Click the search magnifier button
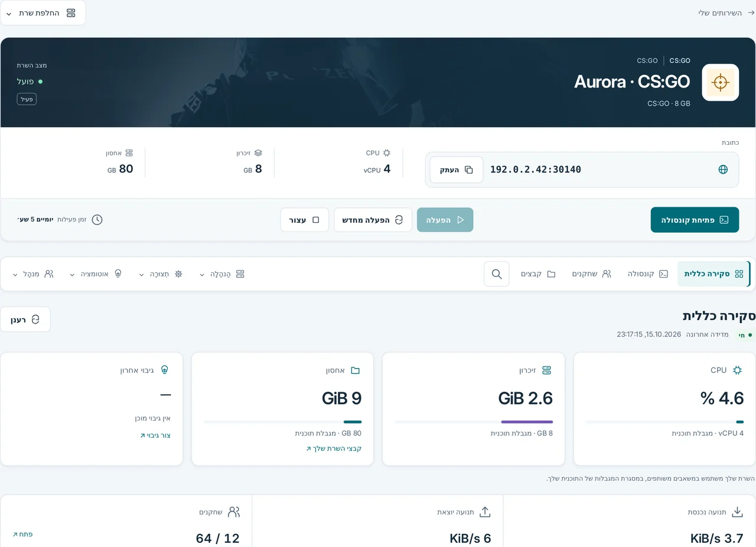Image resolution: width=756 pixels, height=547 pixels. click(497, 274)
